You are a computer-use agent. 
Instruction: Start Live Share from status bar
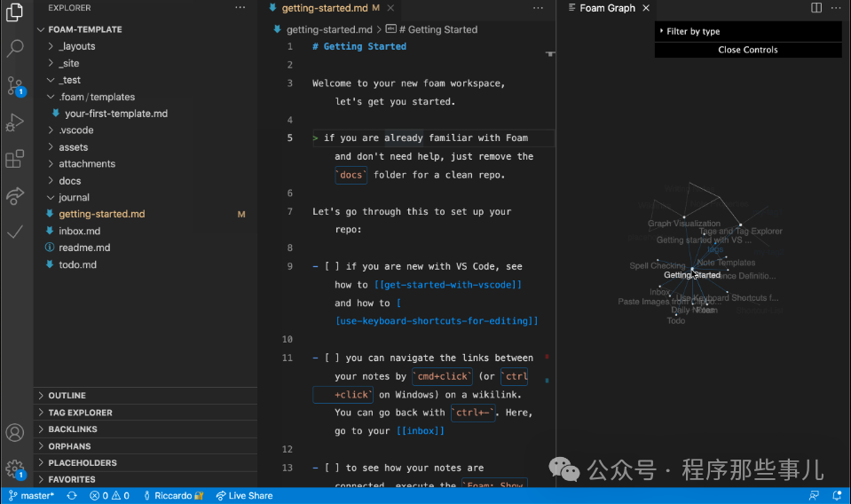pyautogui.click(x=244, y=495)
